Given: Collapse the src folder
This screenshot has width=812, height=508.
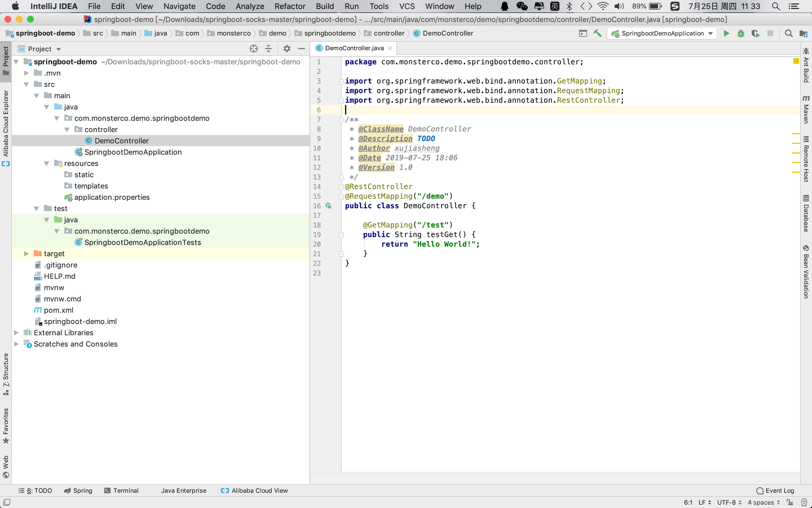Looking at the screenshot, I should [x=26, y=84].
